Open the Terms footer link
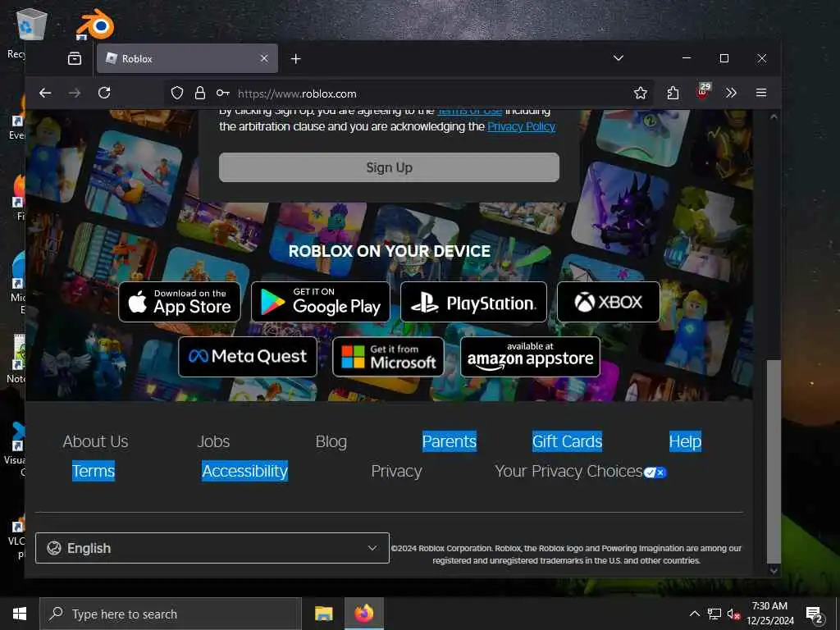Image resolution: width=840 pixels, height=630 pixels. click(94, 471)
